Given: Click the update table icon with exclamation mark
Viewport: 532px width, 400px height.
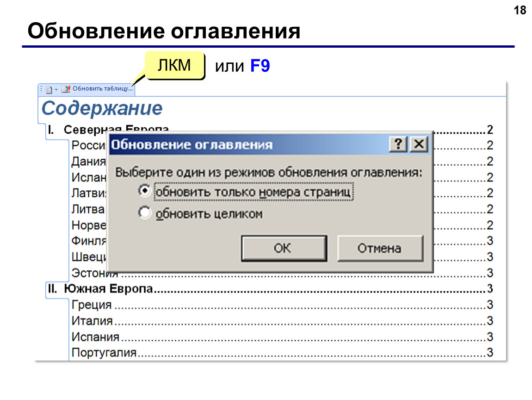Looking at the screenshot, I should pos(66,89).
